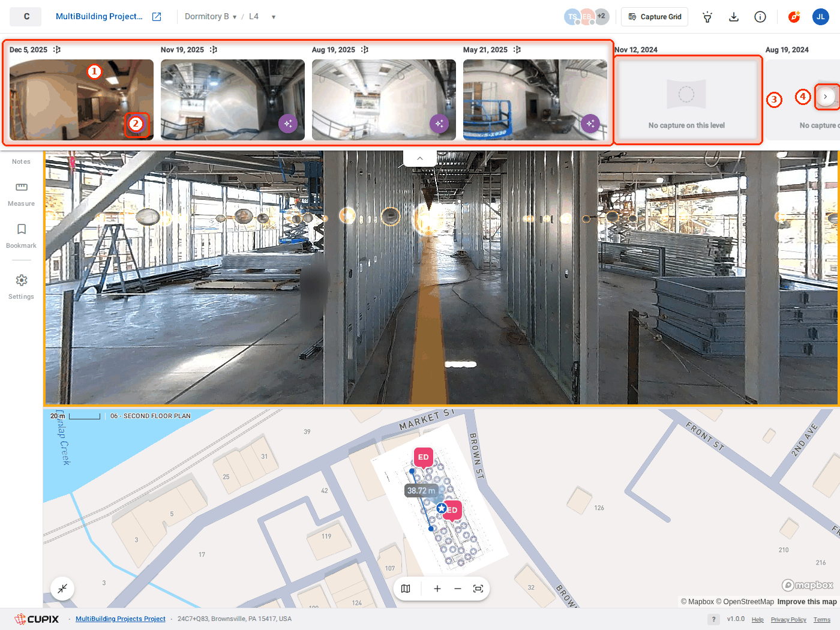This screenshot has width=840, height=630.
Task: Click the v1.0.0 version text
Action: click(x=736, y=619)
